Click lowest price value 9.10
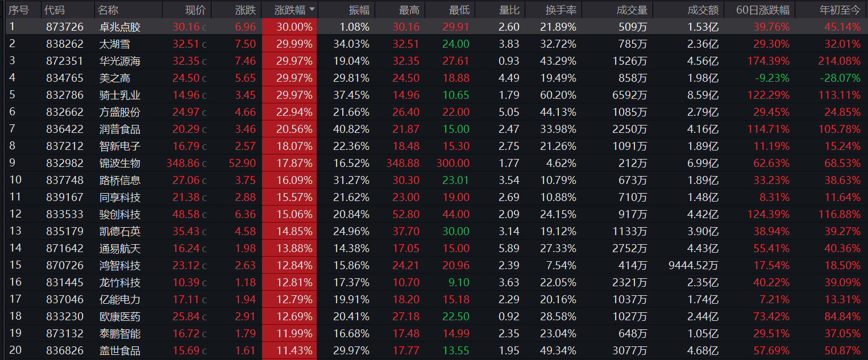The width and height of the screenshot is (868, 360). click(x=459, y=282)
